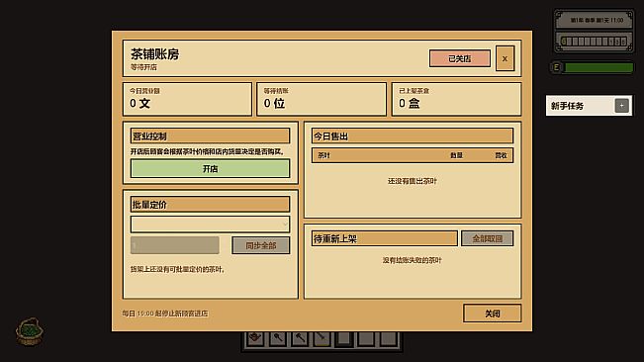Click the batch price input field
Screen dimensions: 644x362
pyautogui.click(x=174, y=245)
